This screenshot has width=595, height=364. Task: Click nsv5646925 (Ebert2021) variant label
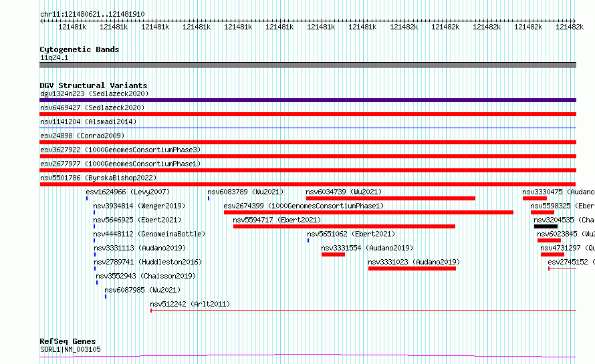[137, 220]
